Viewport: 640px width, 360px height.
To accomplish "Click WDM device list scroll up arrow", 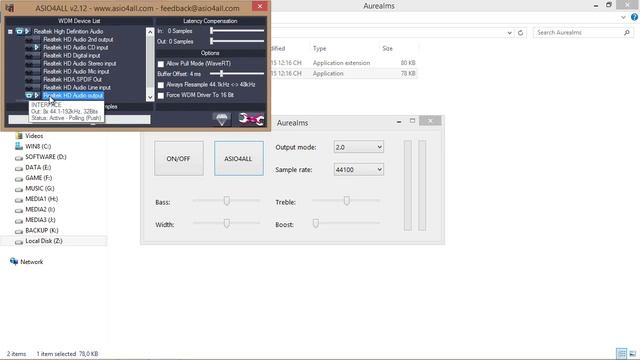I will (x=150, y=32).
